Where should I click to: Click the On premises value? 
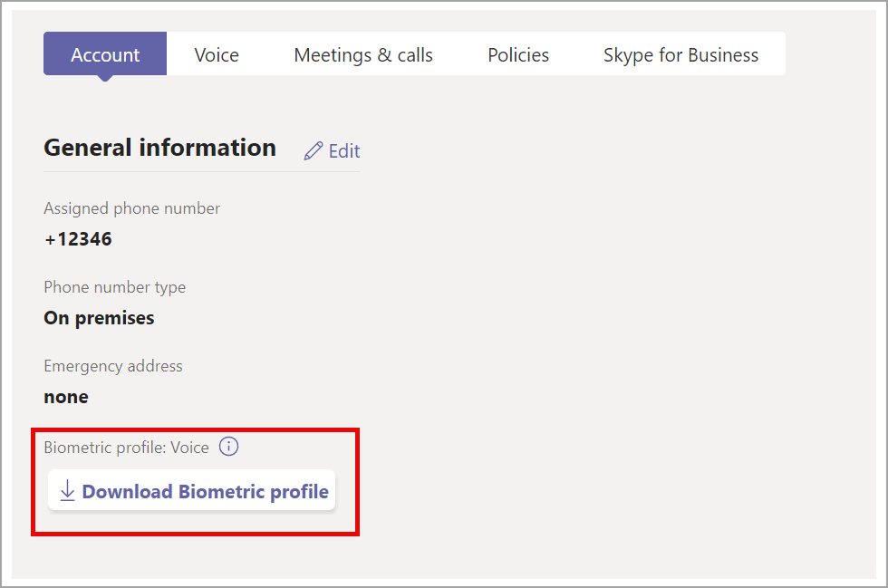coord(99,318)
